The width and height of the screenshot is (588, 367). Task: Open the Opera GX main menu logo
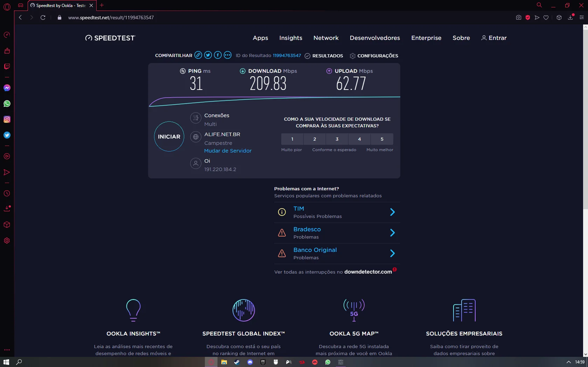(x=7, y=6)
